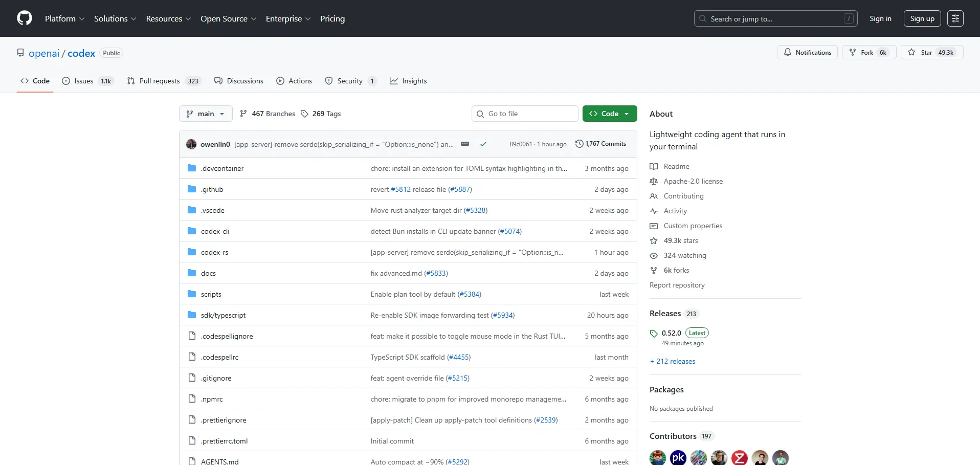Click the Notifications bell button

(807, 53)
